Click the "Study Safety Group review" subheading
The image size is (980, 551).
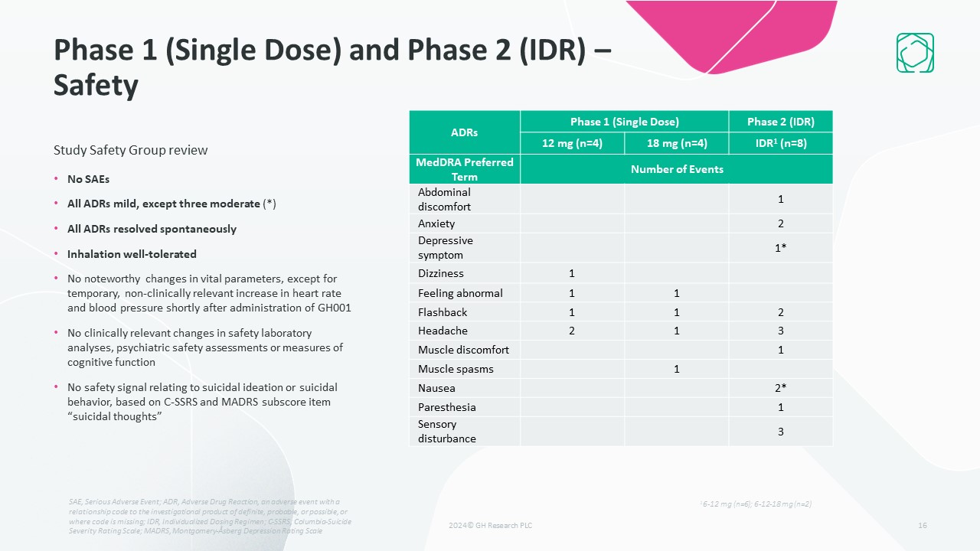pos(130,150)
